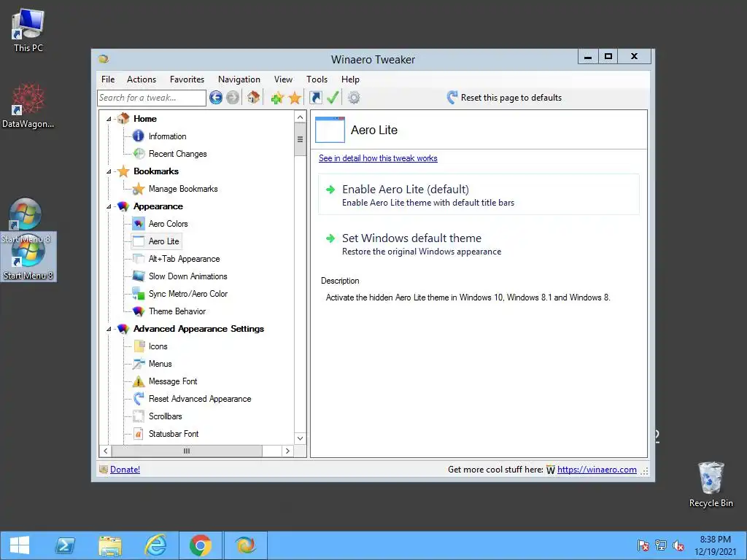Select Reset Advanced Appearance item

(x=200, y=399)
